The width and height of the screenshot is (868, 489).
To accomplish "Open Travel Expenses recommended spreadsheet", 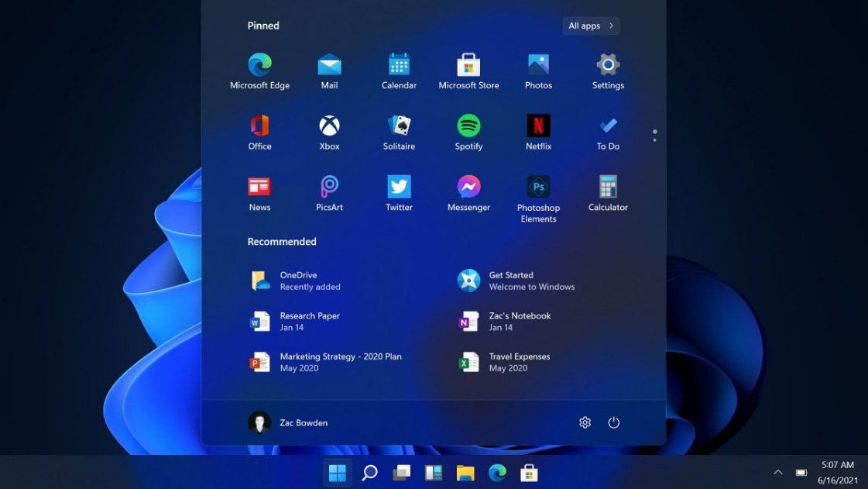I will point(519,362).
